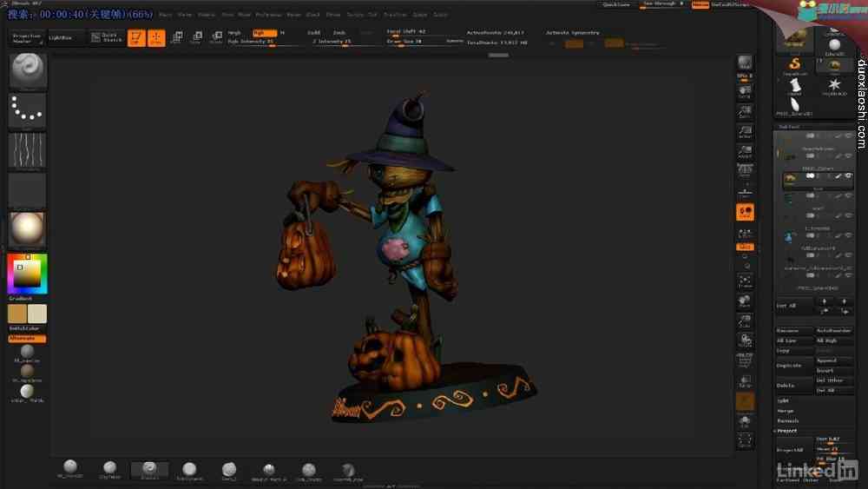The height and width of the screenshot is (489, 868).
Task: Open Projection Master
Action: [x=27, y=38]
